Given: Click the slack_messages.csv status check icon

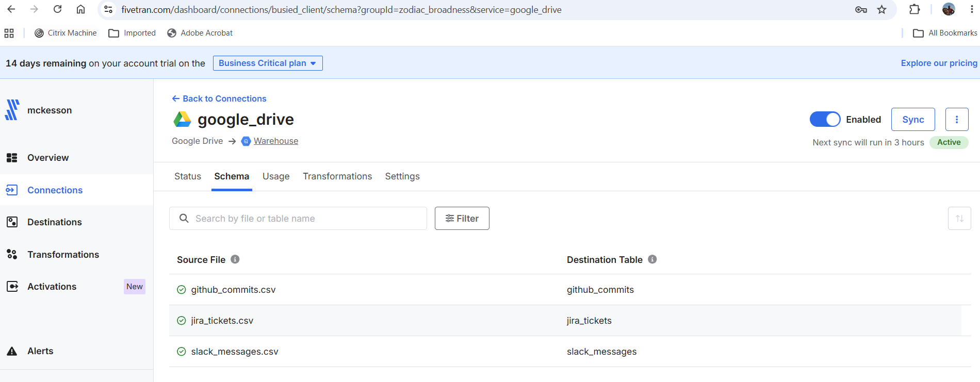Looking at the screenshot, I should click(182, 352).
